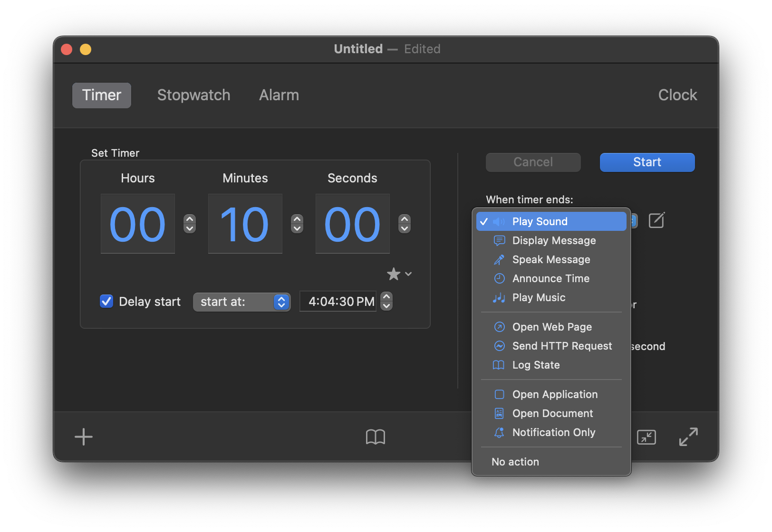
Task: Choose Speak Message from the action menu
Action: click(x=551, y=259)
